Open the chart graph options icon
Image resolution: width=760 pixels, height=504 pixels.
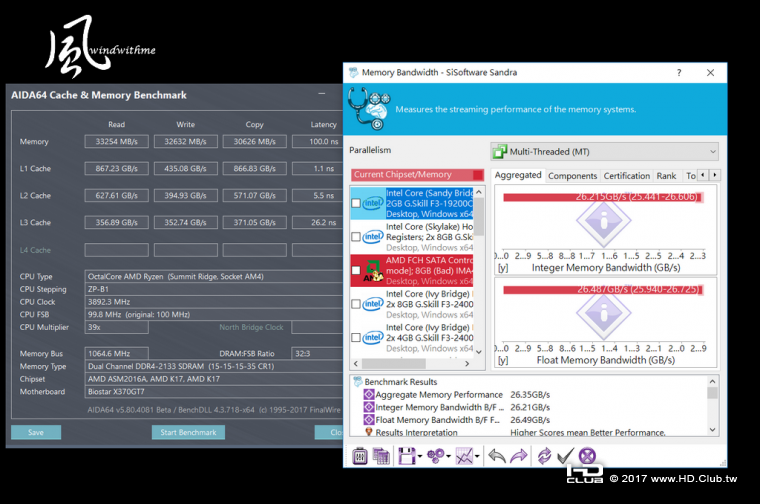(464, 456)
